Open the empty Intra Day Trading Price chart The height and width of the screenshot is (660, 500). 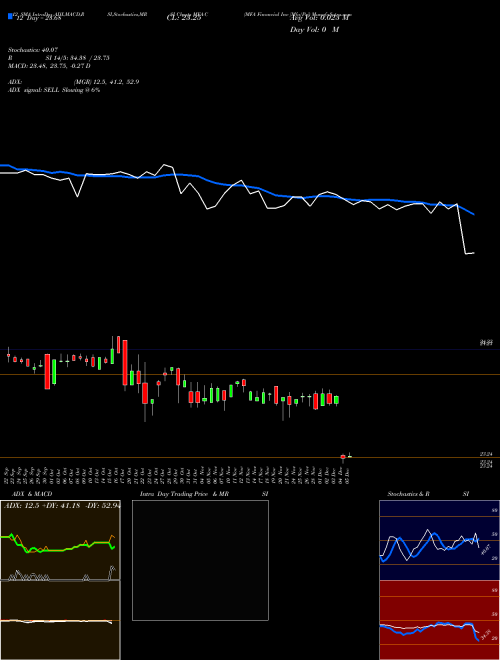coord(200,560)
